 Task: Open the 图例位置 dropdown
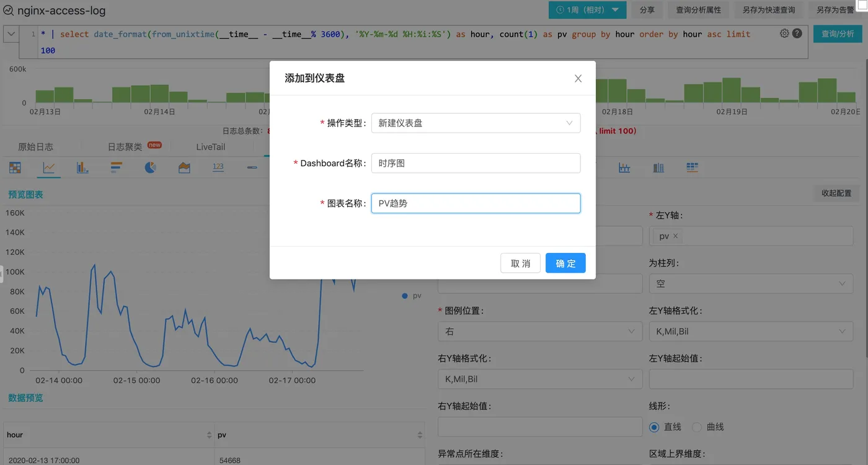click(x=540, y=331)
